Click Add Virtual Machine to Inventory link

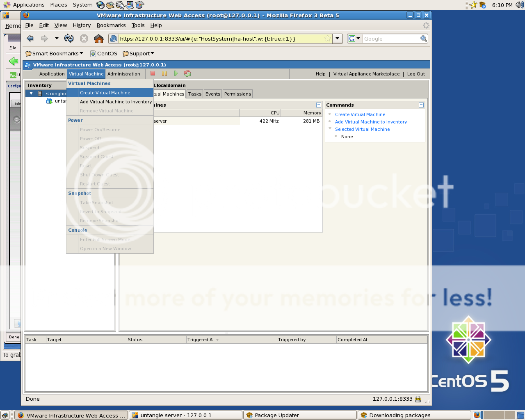tap(371, 122)
